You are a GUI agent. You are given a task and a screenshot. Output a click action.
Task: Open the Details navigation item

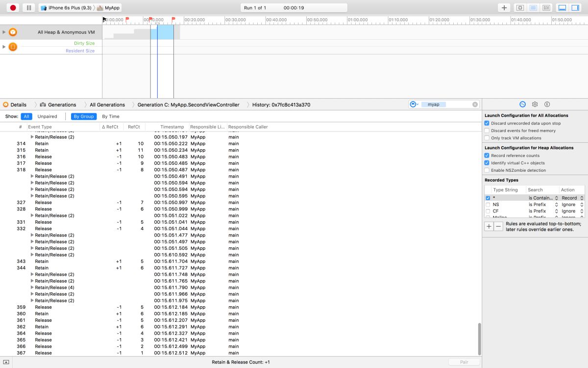(x=15, y=105)
